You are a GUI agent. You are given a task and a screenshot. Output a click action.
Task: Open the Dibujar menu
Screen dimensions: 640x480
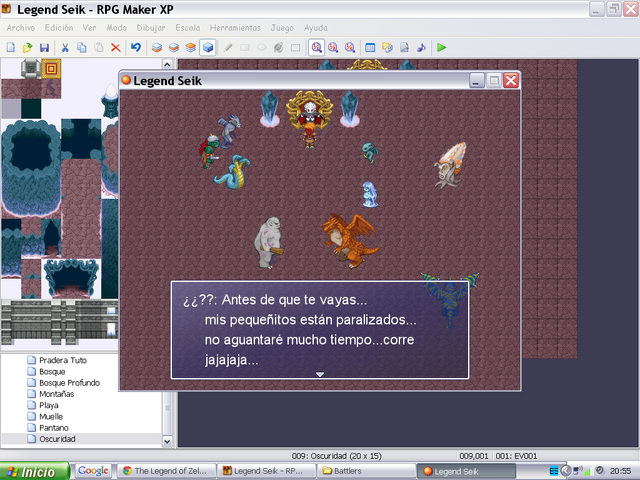(151, 28)
